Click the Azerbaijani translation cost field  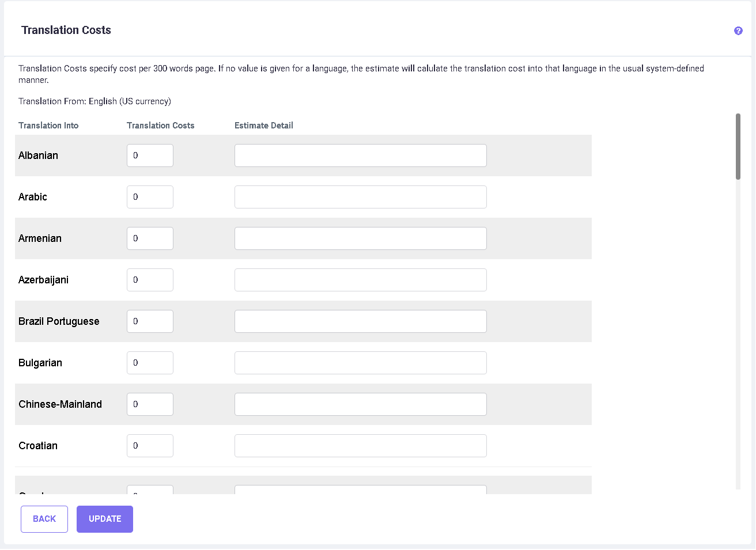click(x=150, y=280)
